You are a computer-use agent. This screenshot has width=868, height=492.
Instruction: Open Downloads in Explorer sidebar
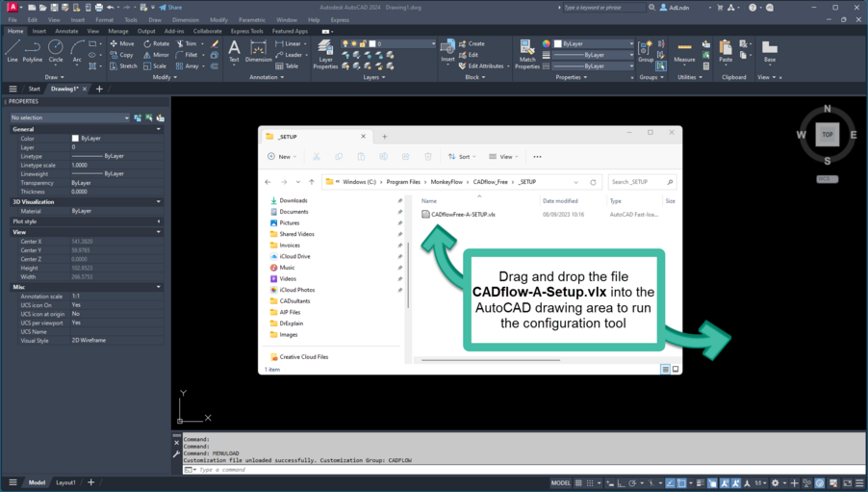tap(294, 200)
